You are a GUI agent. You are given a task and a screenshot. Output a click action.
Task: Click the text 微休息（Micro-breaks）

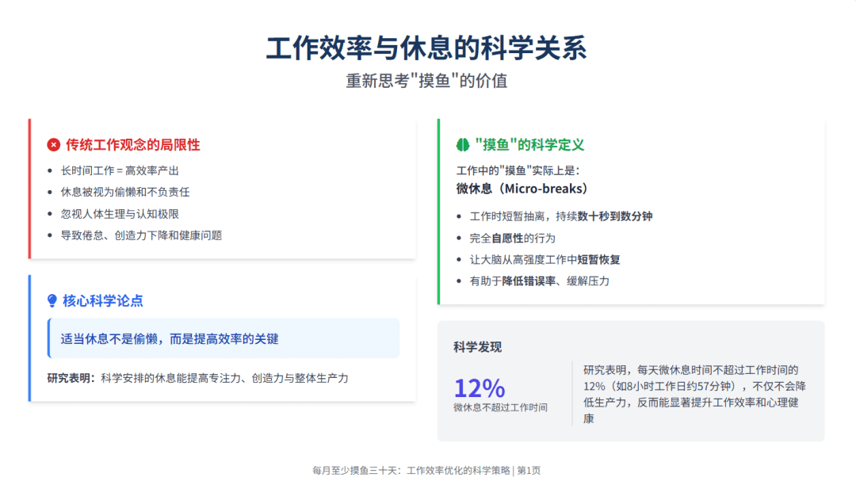pyautogui.click(x=522, y=189)
